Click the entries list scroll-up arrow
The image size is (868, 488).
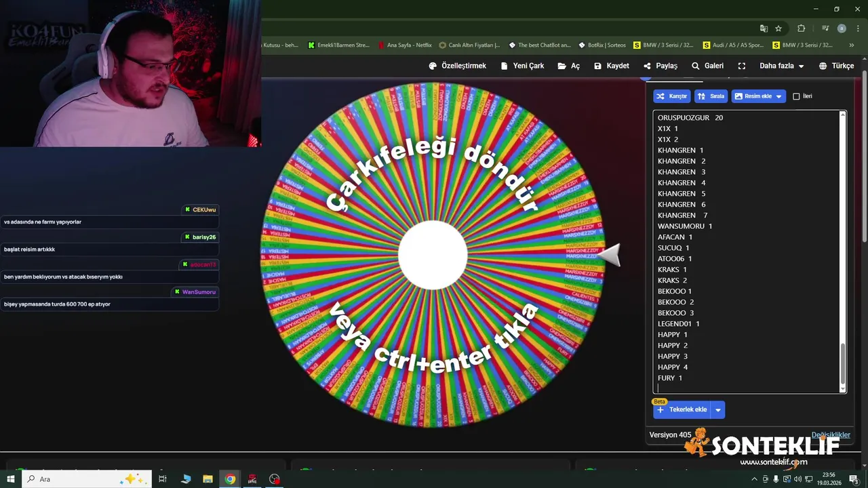tap(843, 115)
